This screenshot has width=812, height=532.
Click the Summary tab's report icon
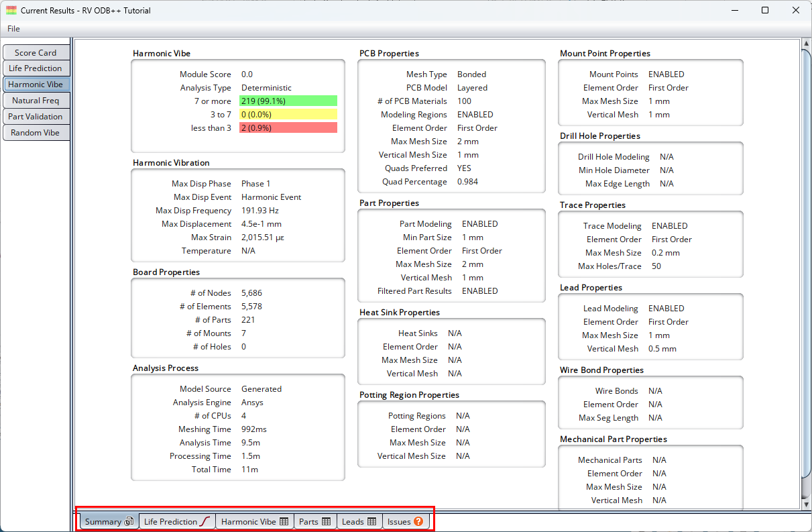(129, 521)
